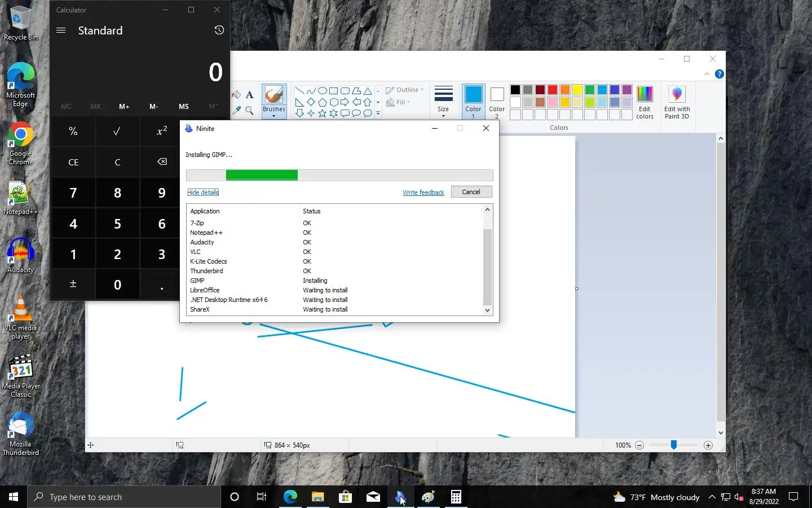Choose the Five-point star shape

[322, 113]
